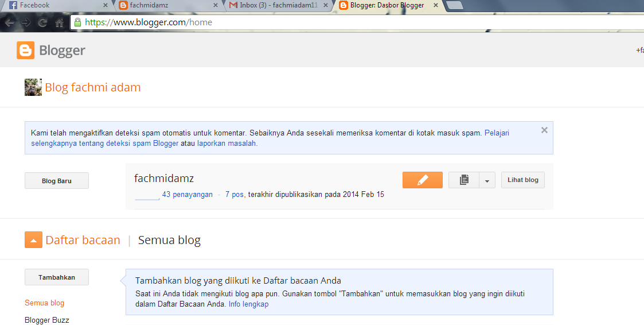644x325 pixels.
Task: Click the browser back arrow
Action: click(10, 22)
